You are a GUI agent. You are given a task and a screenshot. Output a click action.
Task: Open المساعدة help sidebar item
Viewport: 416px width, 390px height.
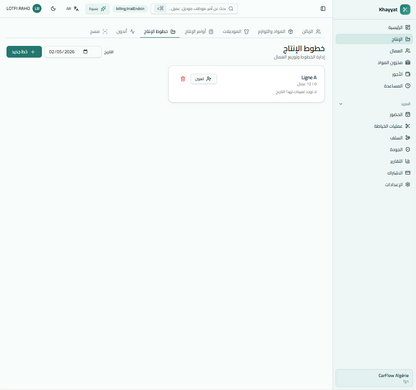point(374,86)
